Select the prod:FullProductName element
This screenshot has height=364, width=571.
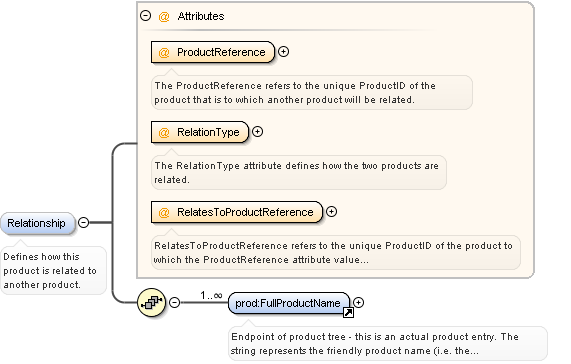[x=289, y=303]
